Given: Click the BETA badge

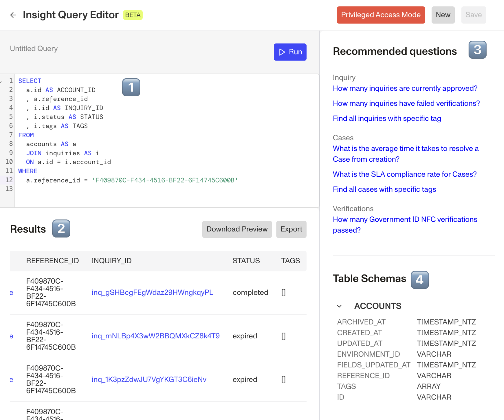Looking at the screenshot, I should 133,15.
